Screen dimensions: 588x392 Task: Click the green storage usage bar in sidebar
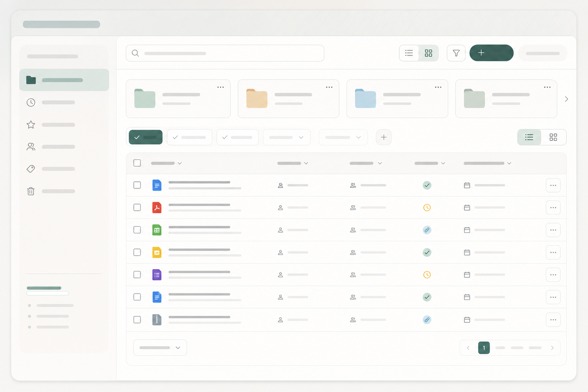pyautogui.click(x=44, y=288)
